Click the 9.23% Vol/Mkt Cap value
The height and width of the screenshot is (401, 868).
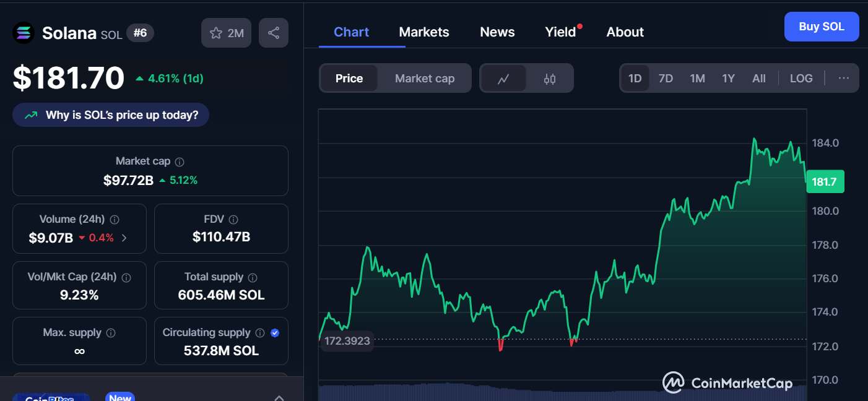[x=79, y=295]
